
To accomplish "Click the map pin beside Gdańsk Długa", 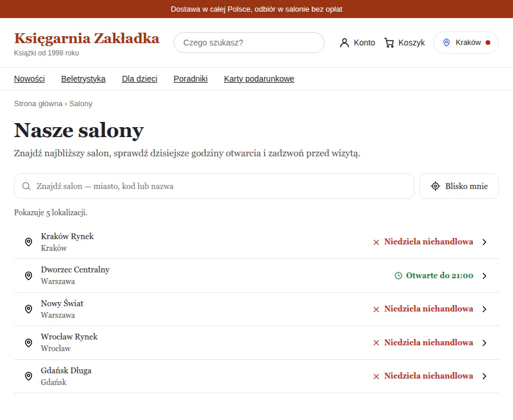I will point(29,376).
